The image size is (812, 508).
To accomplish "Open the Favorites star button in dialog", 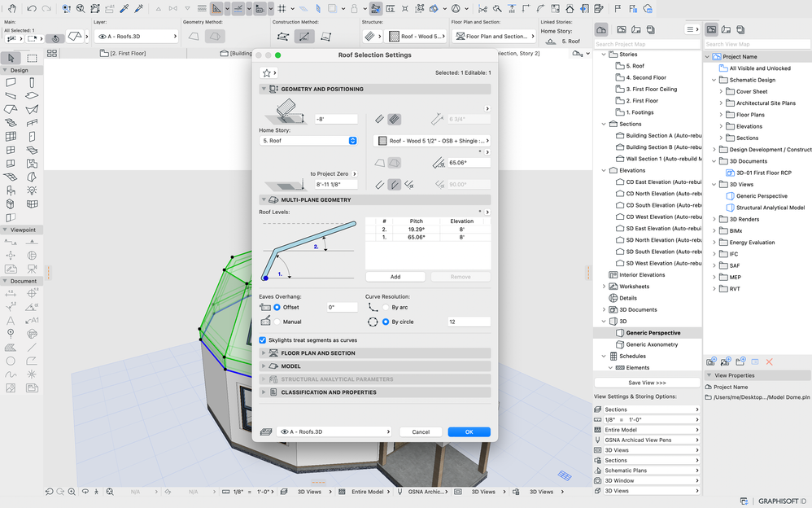I will (267, 73).
